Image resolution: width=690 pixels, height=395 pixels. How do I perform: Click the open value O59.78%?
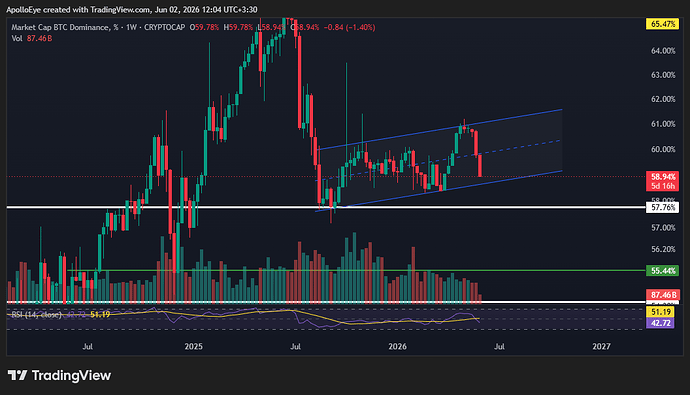point(204,27)
